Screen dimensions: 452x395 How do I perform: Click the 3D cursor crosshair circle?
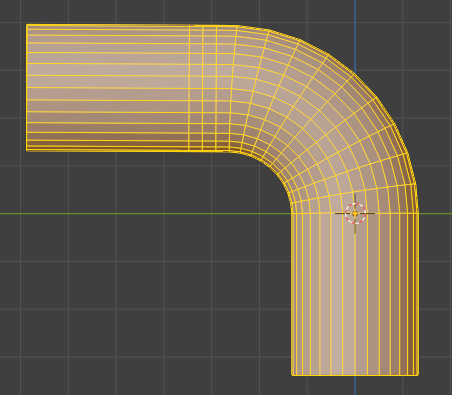click(355, 213)
